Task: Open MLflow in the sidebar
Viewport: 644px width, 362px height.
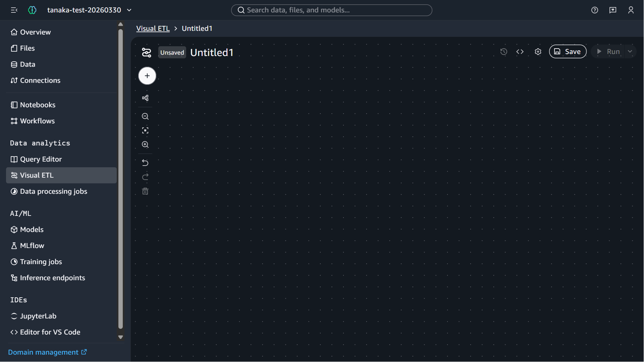Action: click(x=61, y=246)
